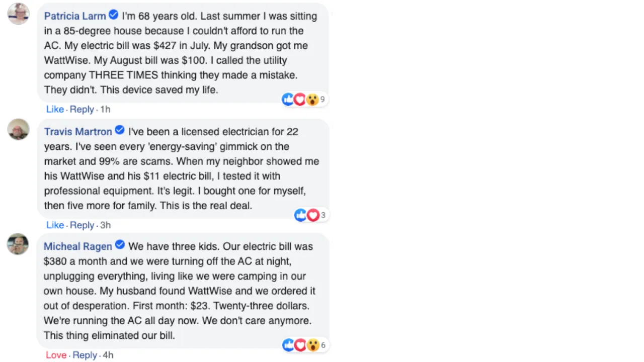
Task: Like Travis Martron's comment
Action: coord(55,225)
